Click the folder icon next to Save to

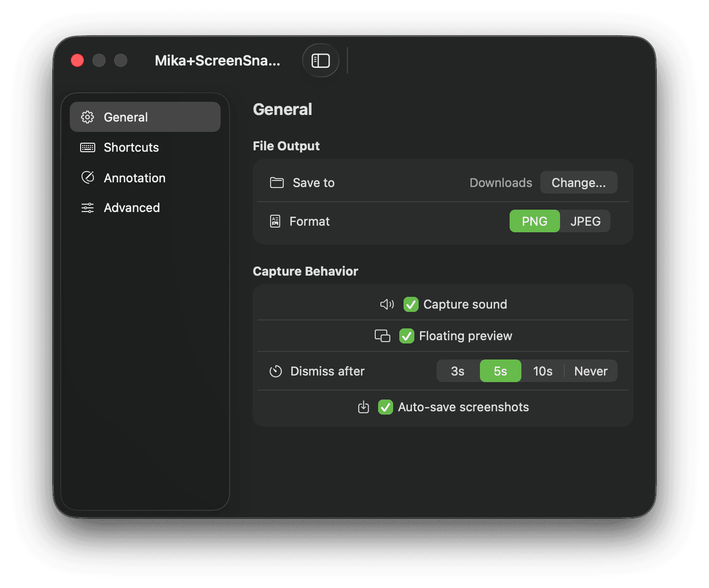pyautogui.click(x=277, y=183)
